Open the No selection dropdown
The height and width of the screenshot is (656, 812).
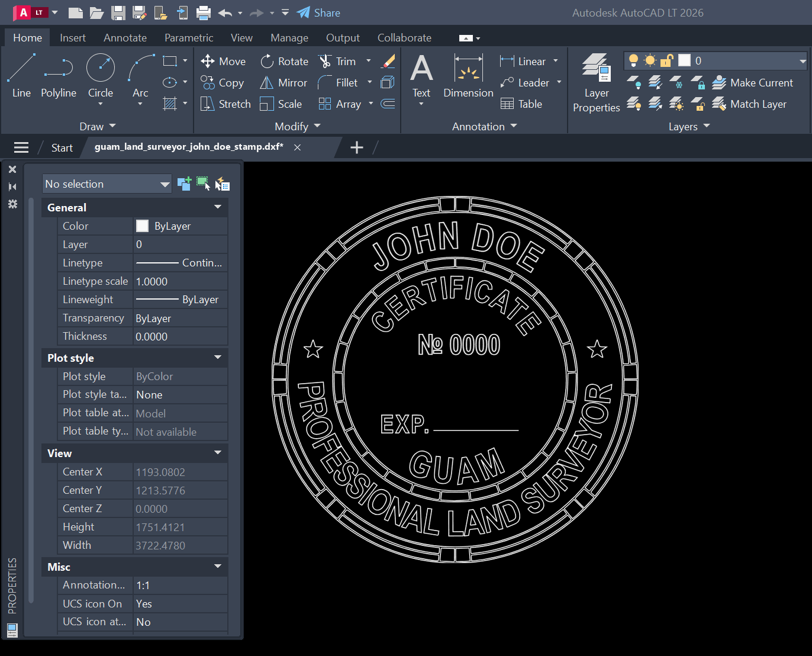tap(107, 184)
